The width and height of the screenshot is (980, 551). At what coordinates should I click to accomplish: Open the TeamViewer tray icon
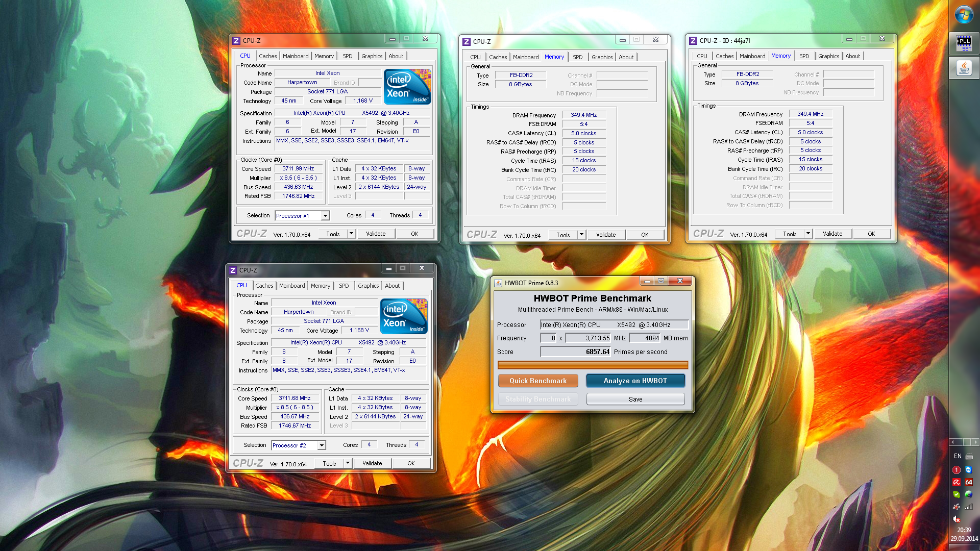[x=969, y=469]
